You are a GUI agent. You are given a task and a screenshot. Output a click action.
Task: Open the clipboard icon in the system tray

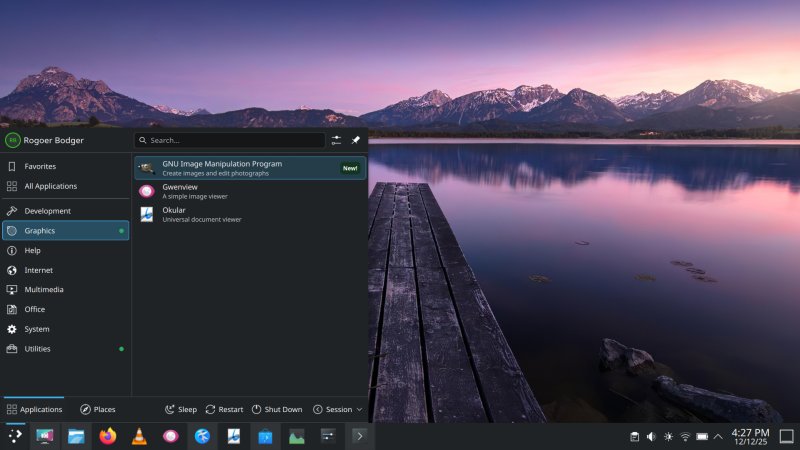(634, 437)
